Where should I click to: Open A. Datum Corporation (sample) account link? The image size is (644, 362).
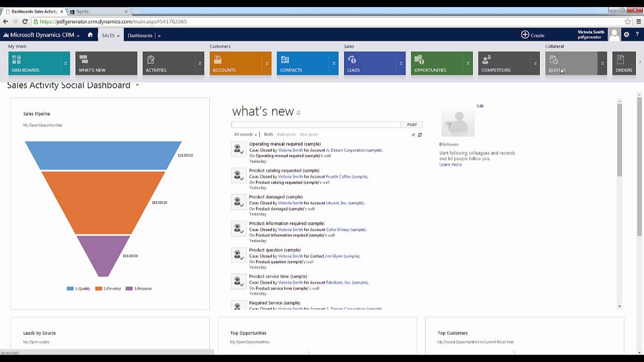(x=354, y=150)
